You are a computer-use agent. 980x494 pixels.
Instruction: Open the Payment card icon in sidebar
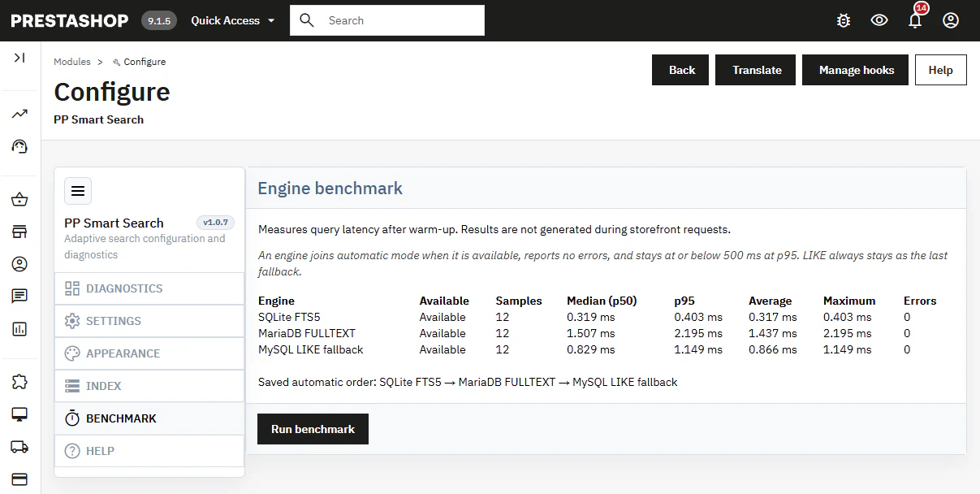pyautogui.click(x=19, y=479)
